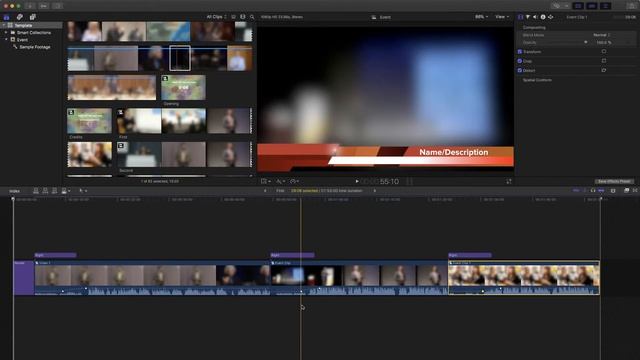The image size is (640, 360).
Task: Open the Blend Mode Normal dropdown
Action: tap(602, 35)
